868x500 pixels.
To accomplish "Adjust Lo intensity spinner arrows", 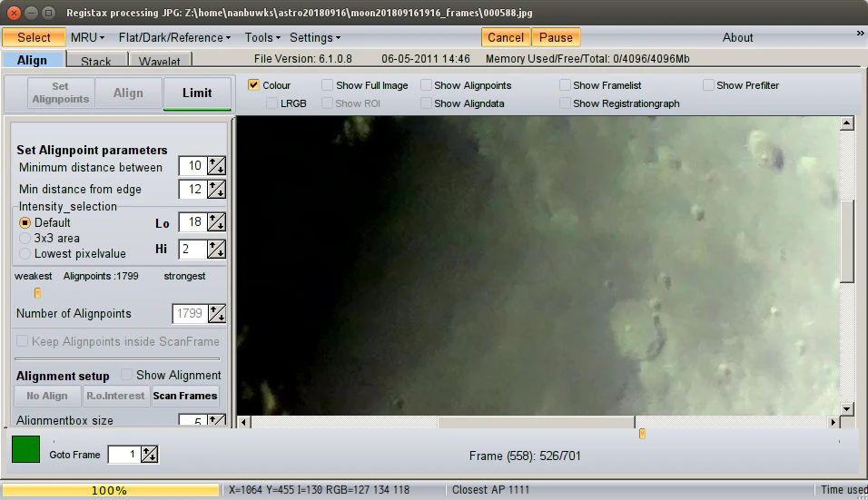I will (216, 221).
